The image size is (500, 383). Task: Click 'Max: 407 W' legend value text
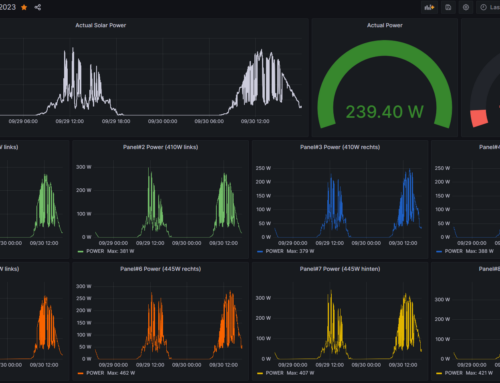(300, 373)
